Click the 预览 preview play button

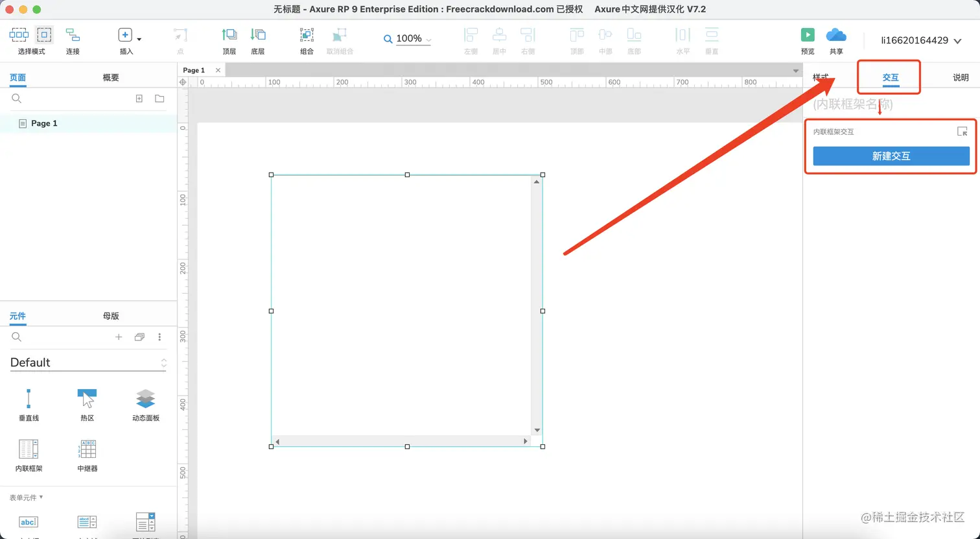808,35
